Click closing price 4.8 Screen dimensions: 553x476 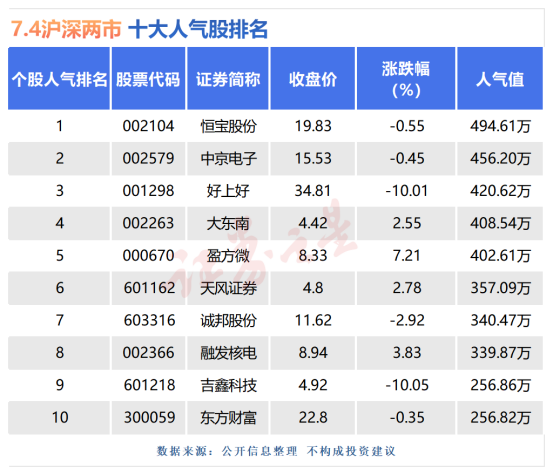coord(313,288)
